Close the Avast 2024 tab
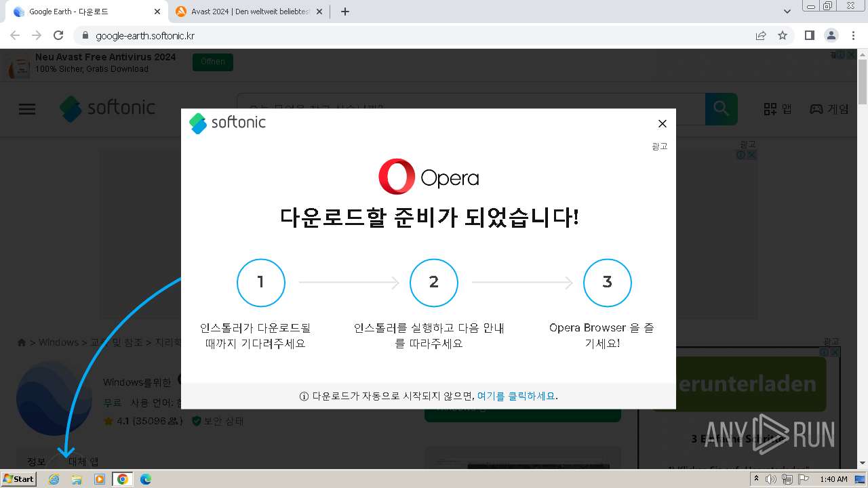This screenshot has height=488, width=868. 320,12
